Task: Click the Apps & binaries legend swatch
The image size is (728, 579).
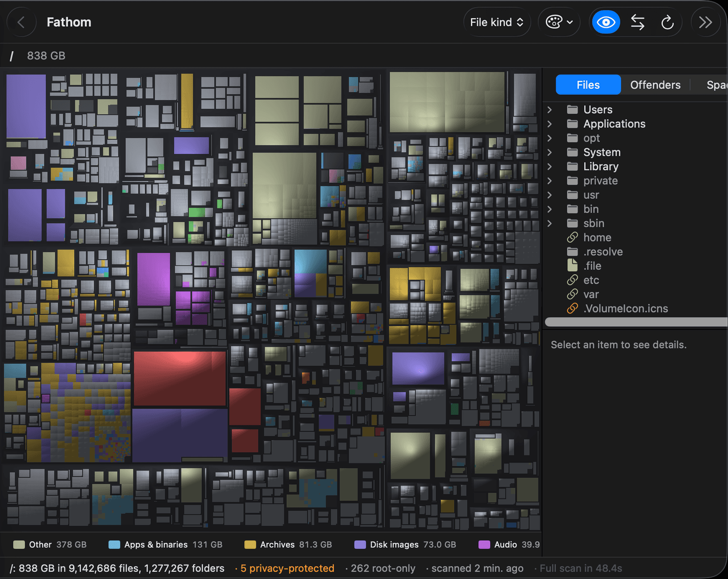Action: [114, 544]
